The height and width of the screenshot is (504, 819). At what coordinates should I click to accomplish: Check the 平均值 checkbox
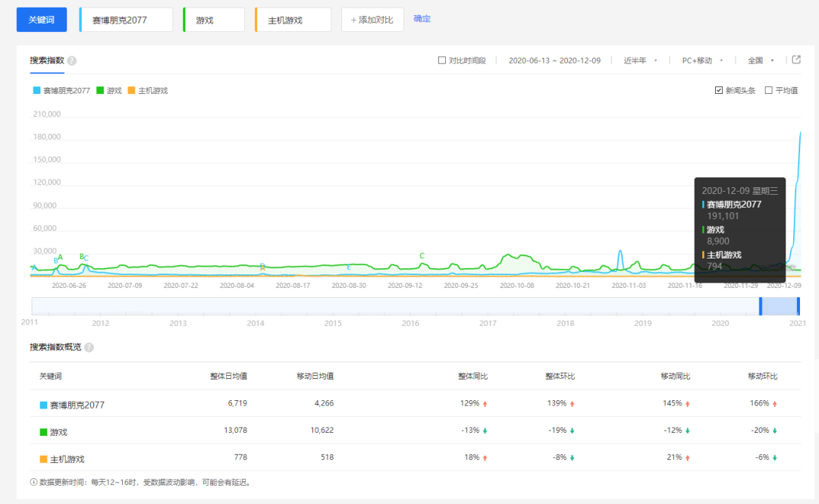(x=768, y=90)
